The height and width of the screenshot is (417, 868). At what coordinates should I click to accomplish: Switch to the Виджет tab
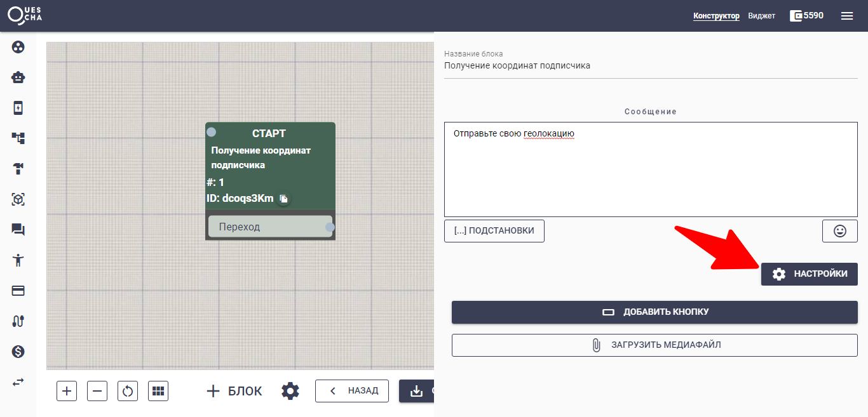(x=761, y=16)
